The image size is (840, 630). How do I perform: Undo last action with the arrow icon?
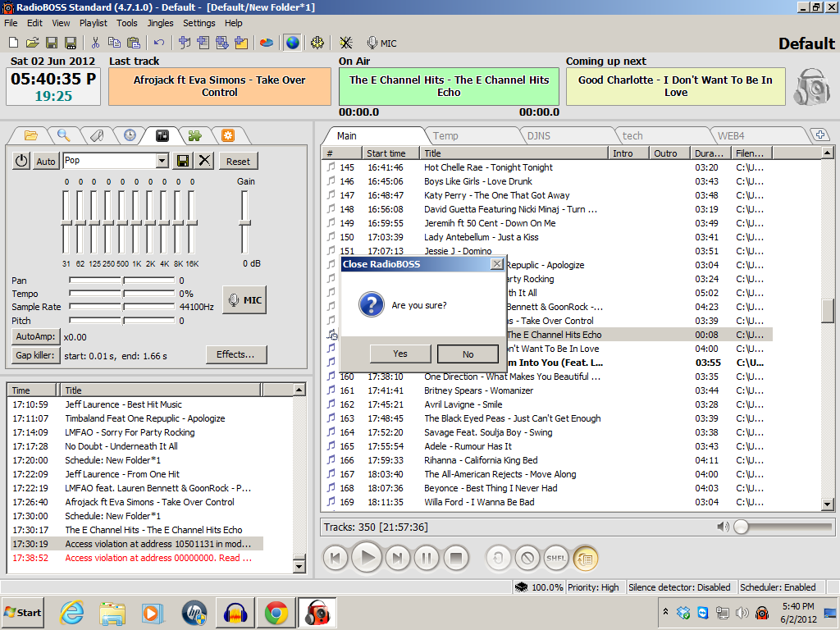tap(159, 43)
